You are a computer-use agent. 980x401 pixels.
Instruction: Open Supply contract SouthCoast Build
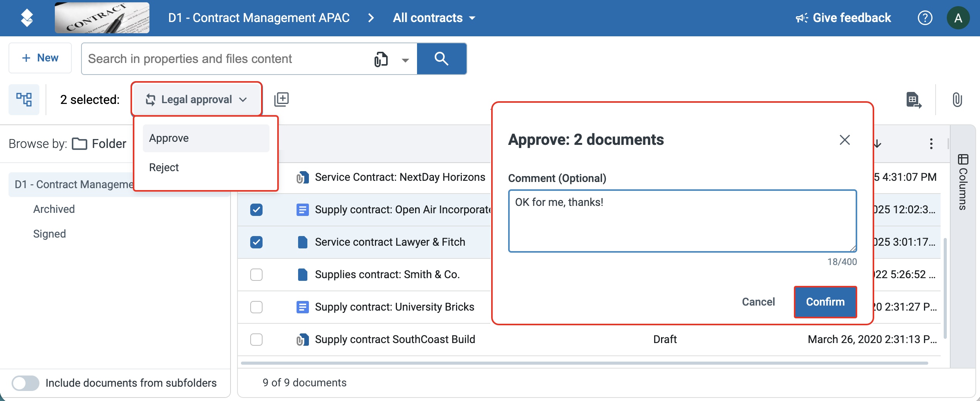click(x=395, y=340)
